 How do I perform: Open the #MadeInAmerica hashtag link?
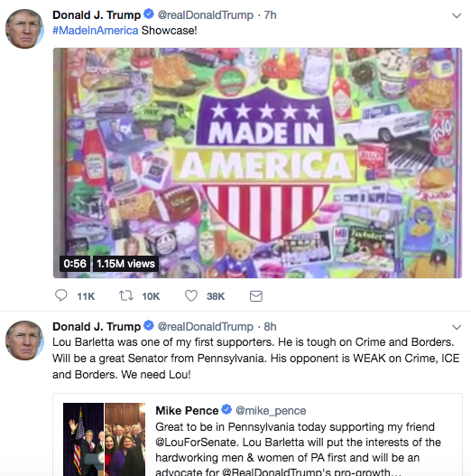[x=96, y=31]
